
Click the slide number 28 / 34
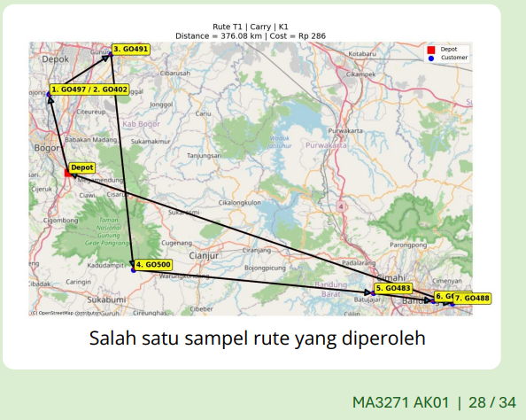coord(492,402)
